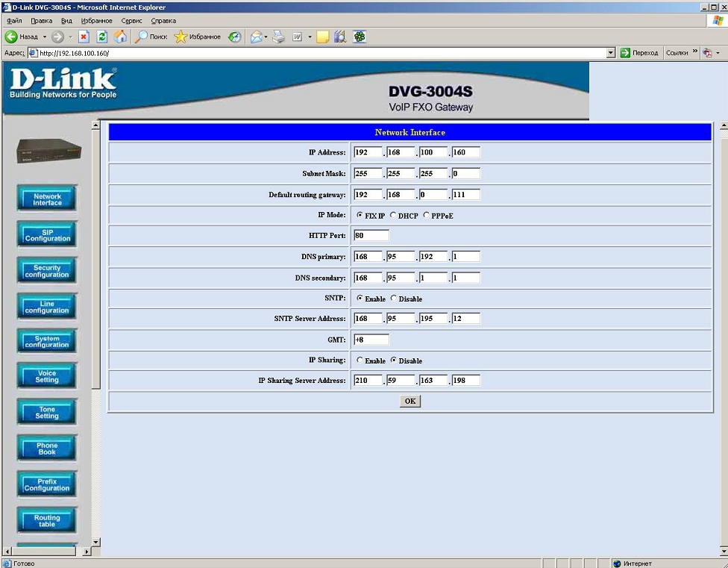728x568 pixels.
Task: Click the HTTP Port input field
Action: click(x=371, y=236)
